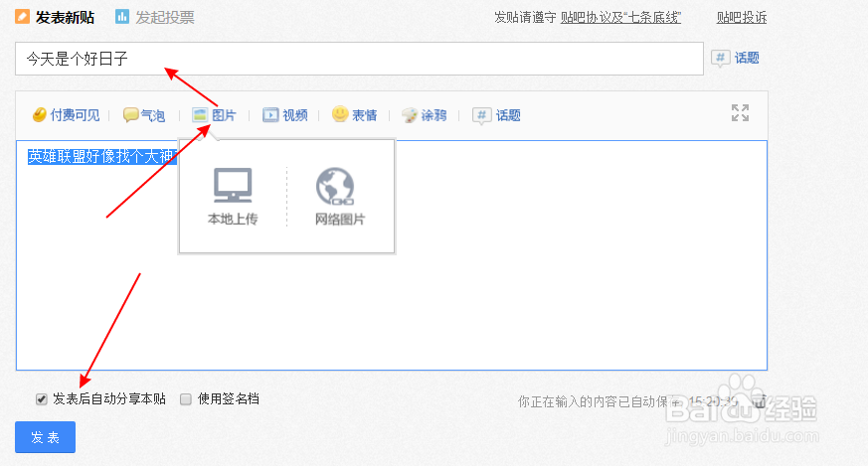The height and width of the screenshot is (466, 868).
Task: Uncheck 发表后自动分享本贴
Action: [x=42, y=399]
